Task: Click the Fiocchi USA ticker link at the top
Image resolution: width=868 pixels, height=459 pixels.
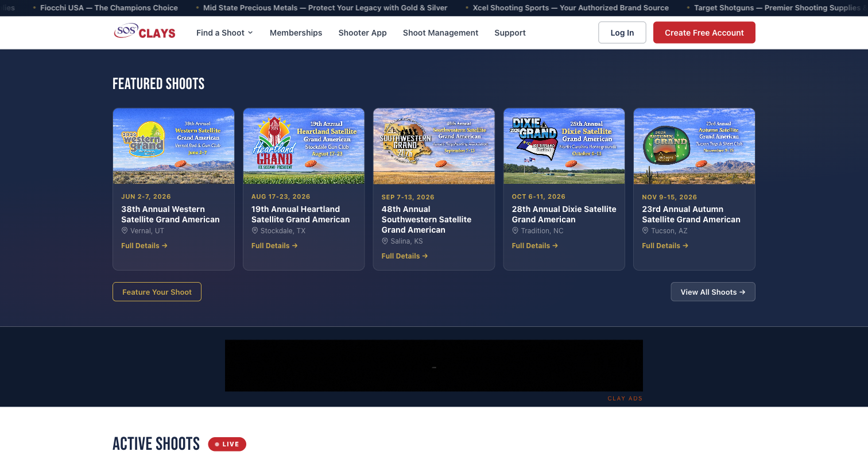Action: [x=108, y=7]
